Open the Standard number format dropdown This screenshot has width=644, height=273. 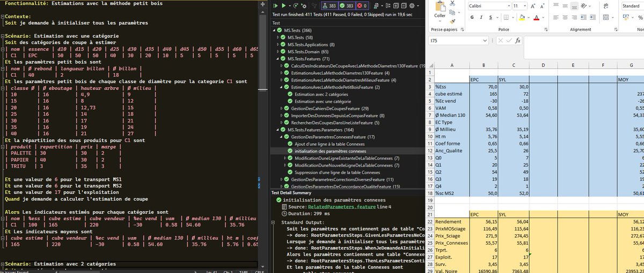point(632,6)
